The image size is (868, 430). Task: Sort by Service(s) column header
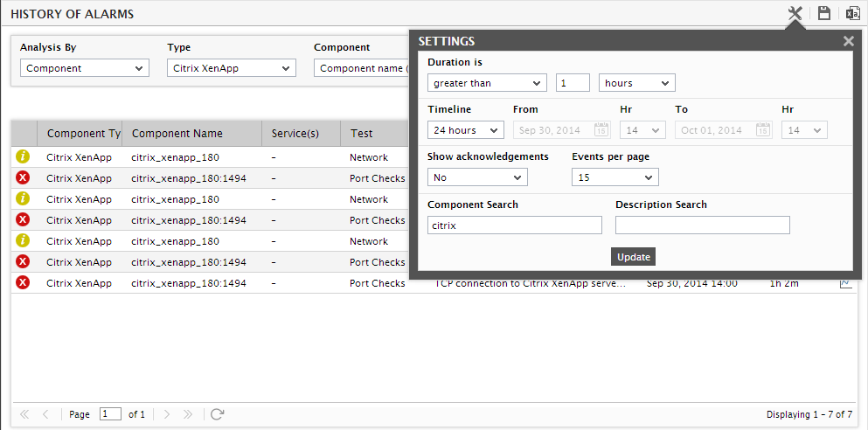[x=302, y=134]
